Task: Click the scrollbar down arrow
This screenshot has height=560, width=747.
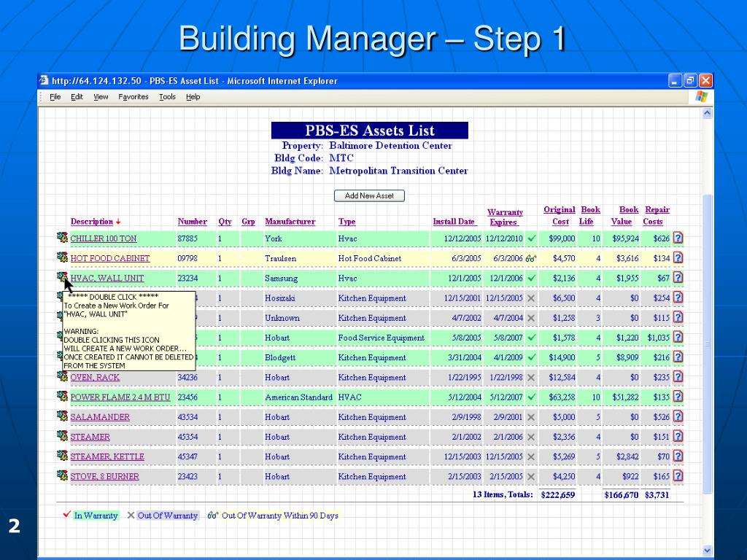Action: click(x=707, y=550)
